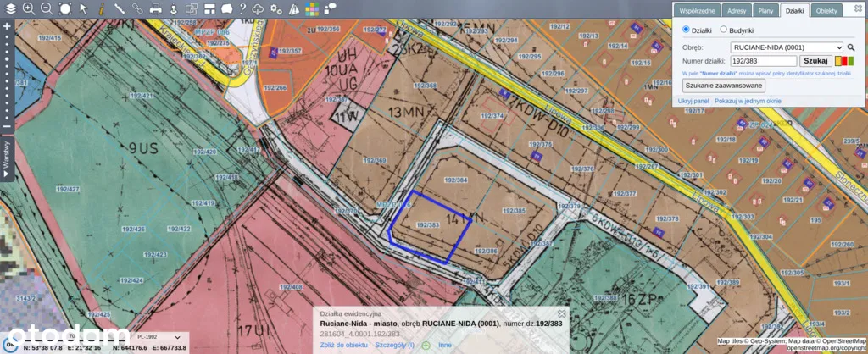Click the full extent zoom icon

coord(64,8)
